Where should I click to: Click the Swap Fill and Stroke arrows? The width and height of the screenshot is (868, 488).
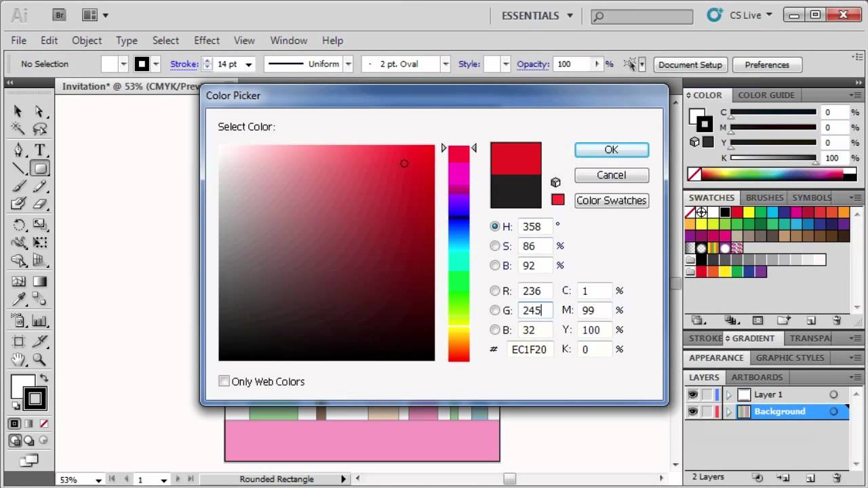coord(45,378)
